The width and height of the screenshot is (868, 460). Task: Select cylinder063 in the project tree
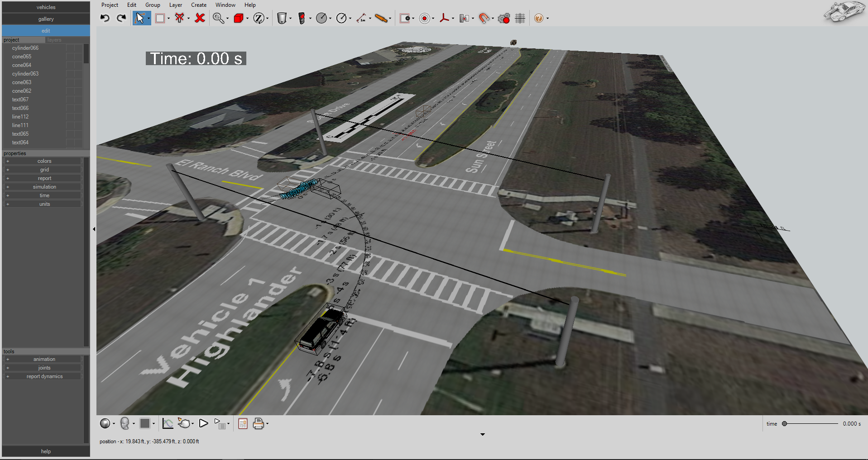coord(25,73)
